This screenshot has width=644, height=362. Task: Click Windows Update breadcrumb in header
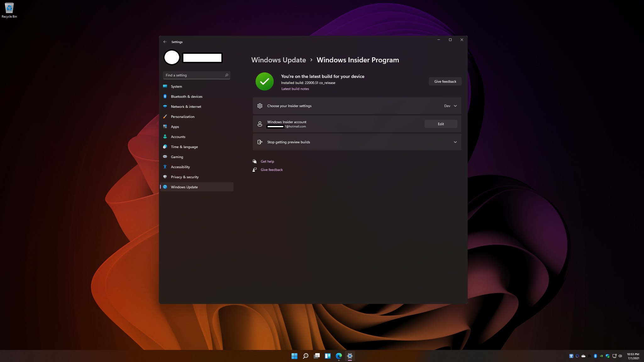(279, 60)
